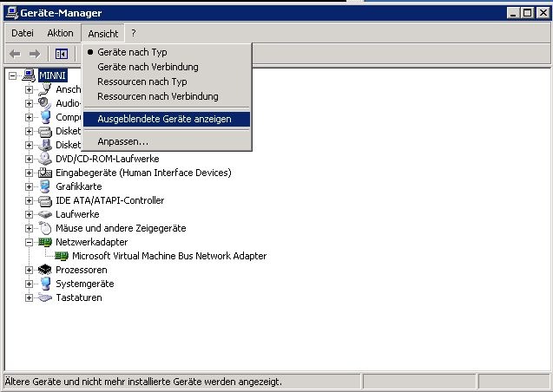The width and height of the screenshot is (553, 392).
Task: Expand the Anschlüsse node
Action: point(30,89)
